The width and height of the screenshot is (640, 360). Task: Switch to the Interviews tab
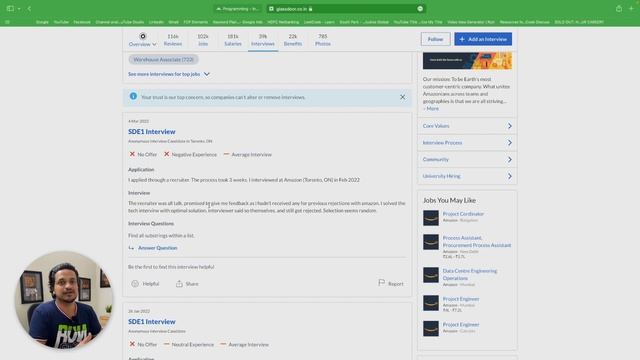(x=263, y=40)
